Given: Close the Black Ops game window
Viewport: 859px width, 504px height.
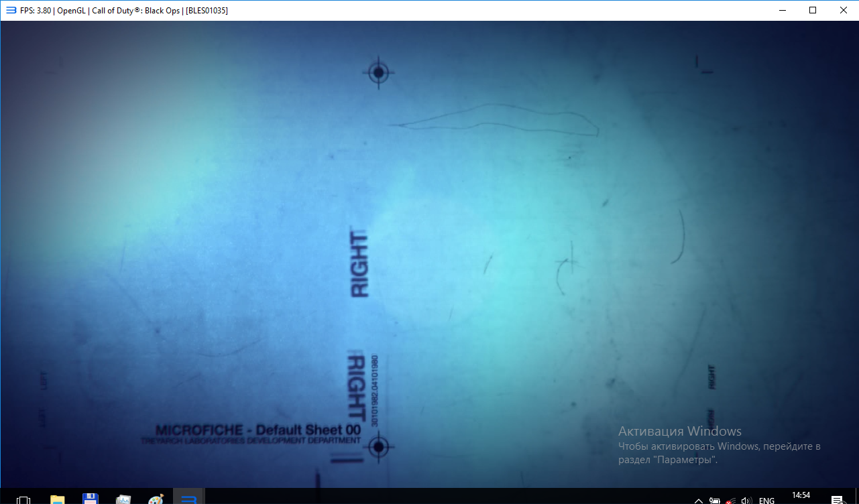Looking at the screenshot, I should coord(844,10).
